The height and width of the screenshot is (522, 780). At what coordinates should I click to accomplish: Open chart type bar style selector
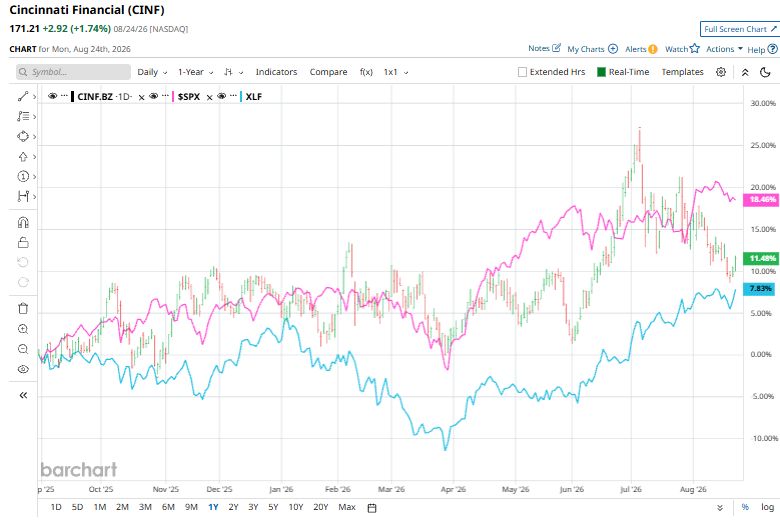[x=233, y=72]
